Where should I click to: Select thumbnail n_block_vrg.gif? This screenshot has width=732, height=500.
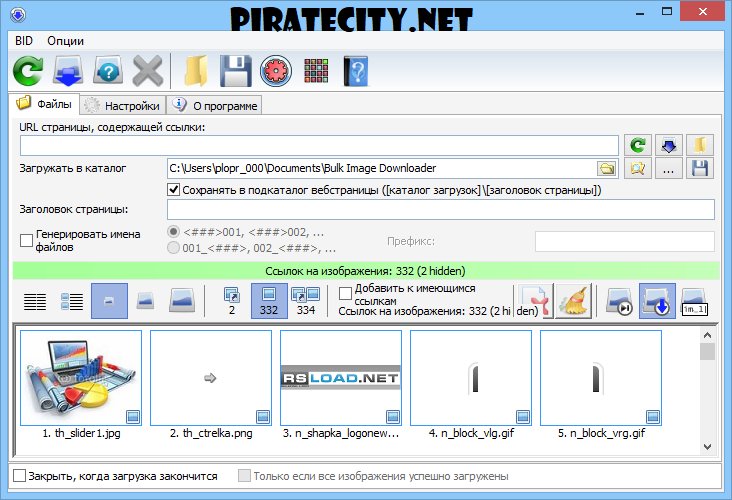tap(601, 378)
